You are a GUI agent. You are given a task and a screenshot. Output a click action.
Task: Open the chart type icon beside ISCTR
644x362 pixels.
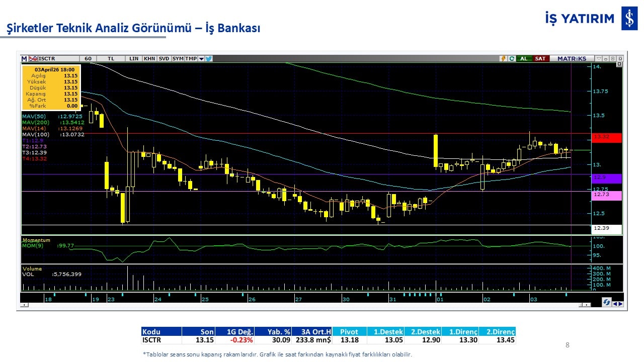(33, 59)
